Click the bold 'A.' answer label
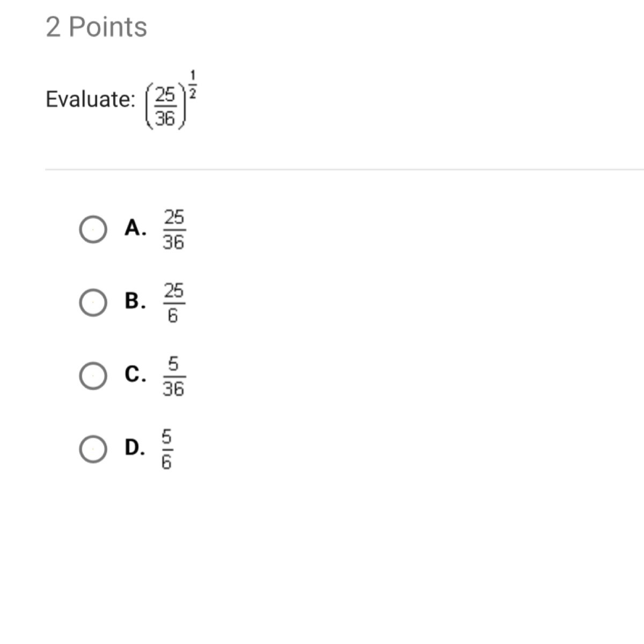The height and width of the screenshot is (644, 644). coord(135,228)
